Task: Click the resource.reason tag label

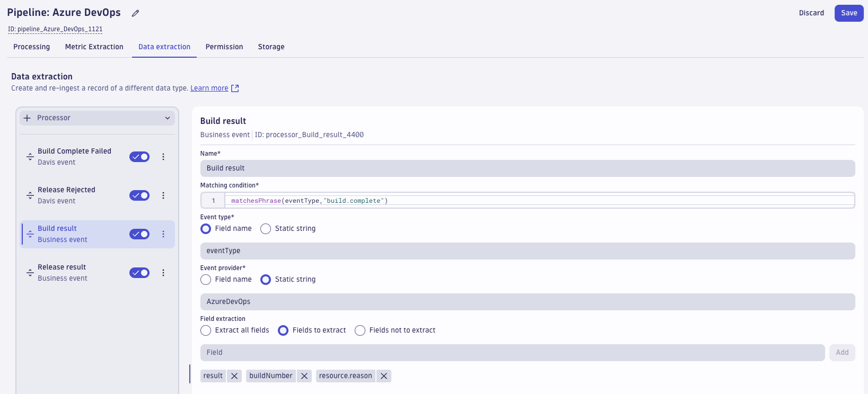Action: [346, 376]
